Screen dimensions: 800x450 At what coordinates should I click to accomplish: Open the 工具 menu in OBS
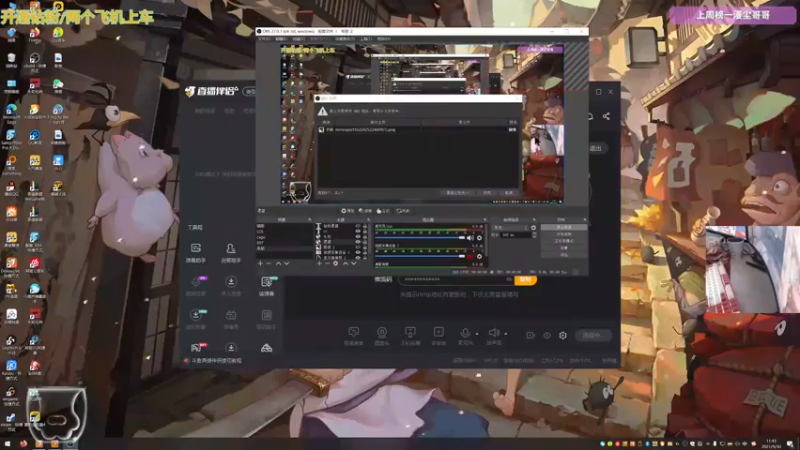point(366,39)
